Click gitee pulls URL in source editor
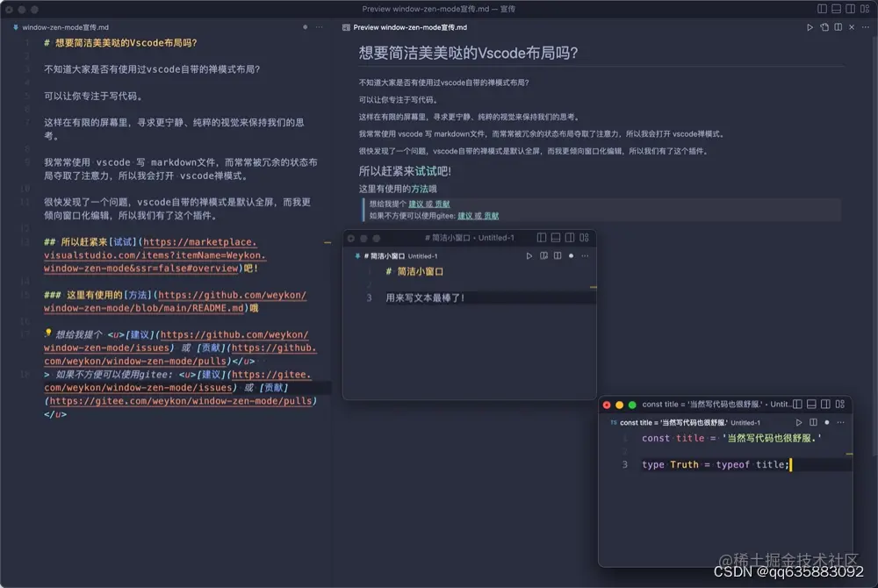878x588 pixels. pyautogui.click(x=181, y=400)
